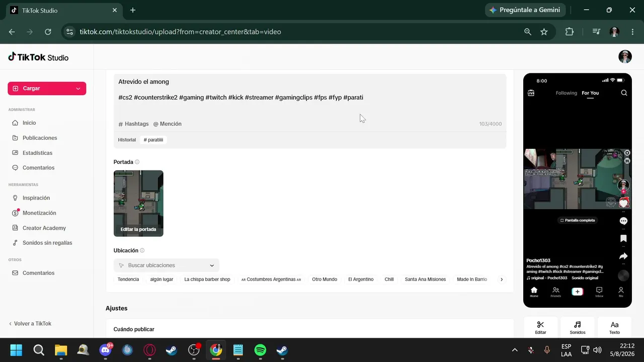Click the Me icon in phone preview

point(621,292)
